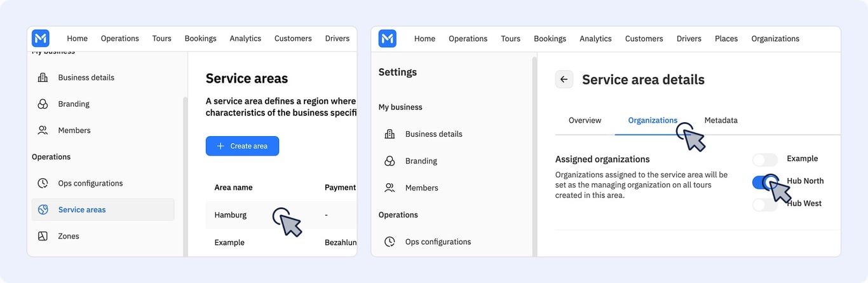This screenshot has height=283, width=868.
Task: Click Business details building icon in left window
Action: 43,78
